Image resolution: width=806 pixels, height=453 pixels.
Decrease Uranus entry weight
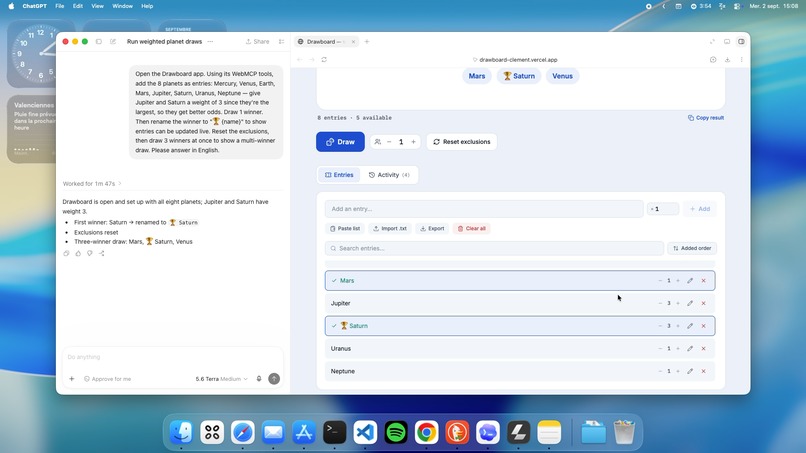[660, 349]
